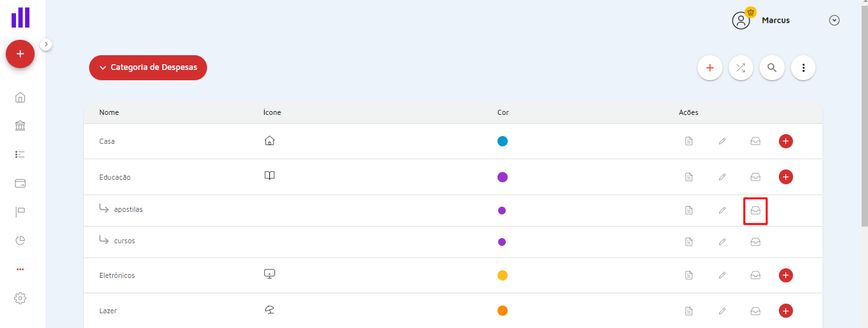Open the home icon in sidebar
The height and width of the screenshot is (328, 868).
click(x=20, y=98)
